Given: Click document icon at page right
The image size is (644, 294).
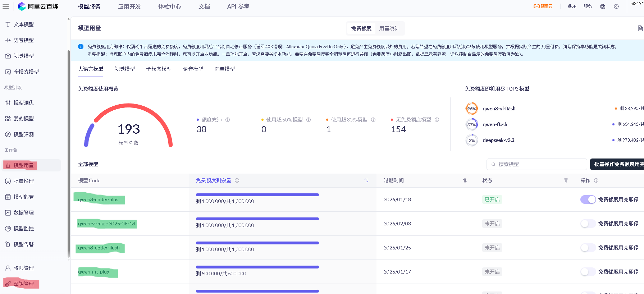Looking at the screenshot, I should [640, 28].
